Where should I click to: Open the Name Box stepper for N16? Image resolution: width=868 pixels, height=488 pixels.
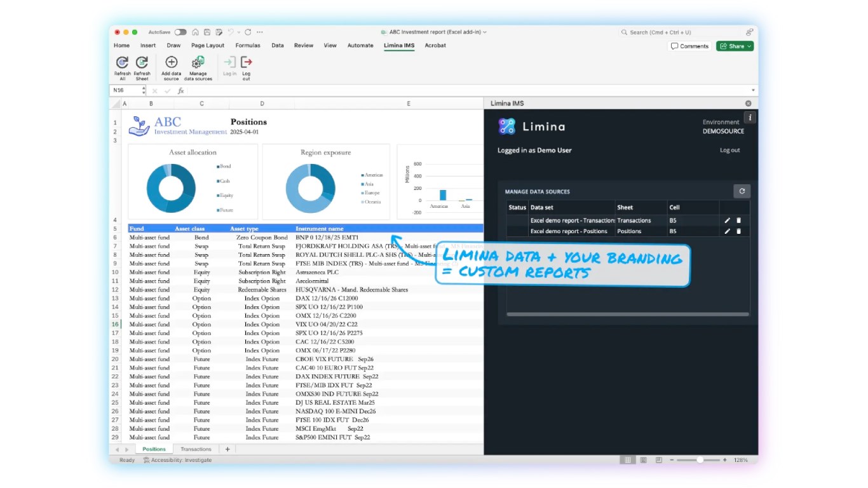tap(144, 91)
